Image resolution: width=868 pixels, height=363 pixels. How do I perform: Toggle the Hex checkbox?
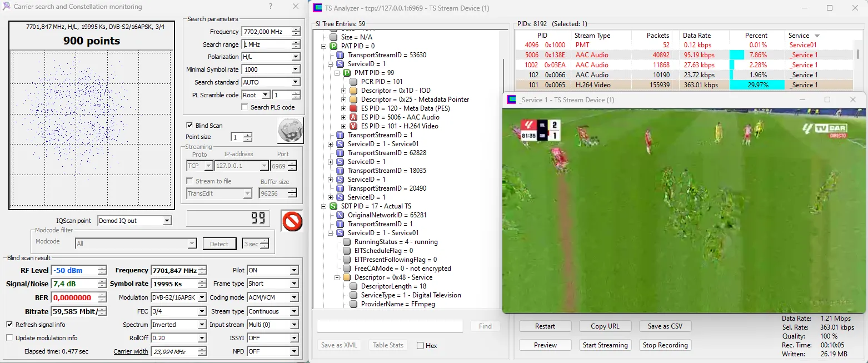420,345
